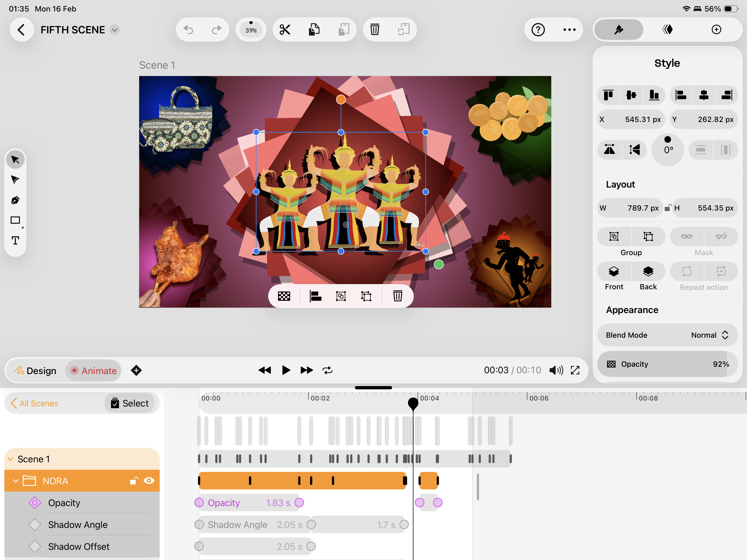747x560 pixels.
Task: Collapse the Scene 1 group
Action: click(10, 459)
